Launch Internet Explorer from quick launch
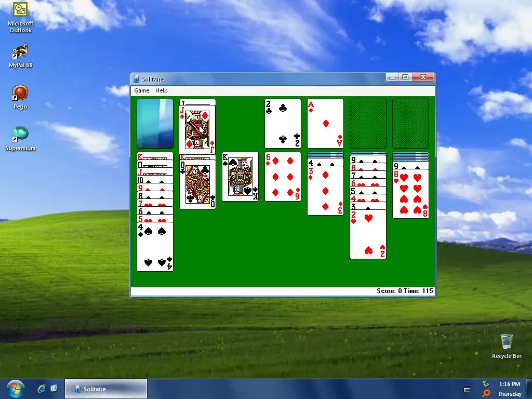This screenshot has height=399, width=532. click(x=42, y=389)
